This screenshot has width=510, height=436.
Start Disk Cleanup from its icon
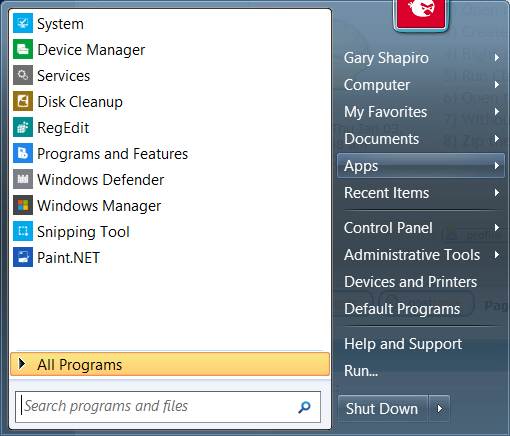[23, 101]
